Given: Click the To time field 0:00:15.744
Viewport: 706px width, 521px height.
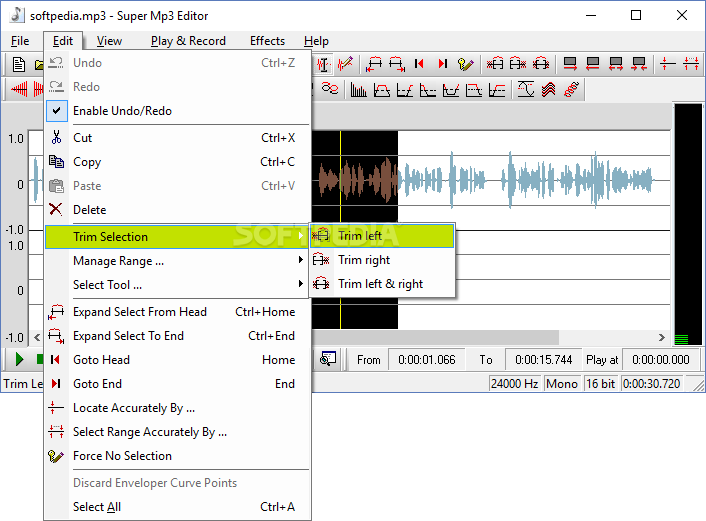Looking at the screenshot, I should pos(543,360).
